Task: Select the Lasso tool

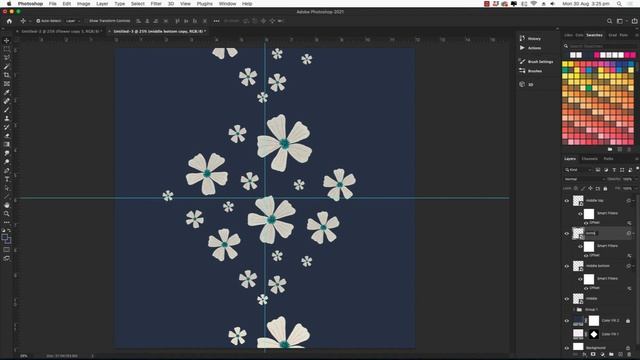Action: click(x=7, y=58)
